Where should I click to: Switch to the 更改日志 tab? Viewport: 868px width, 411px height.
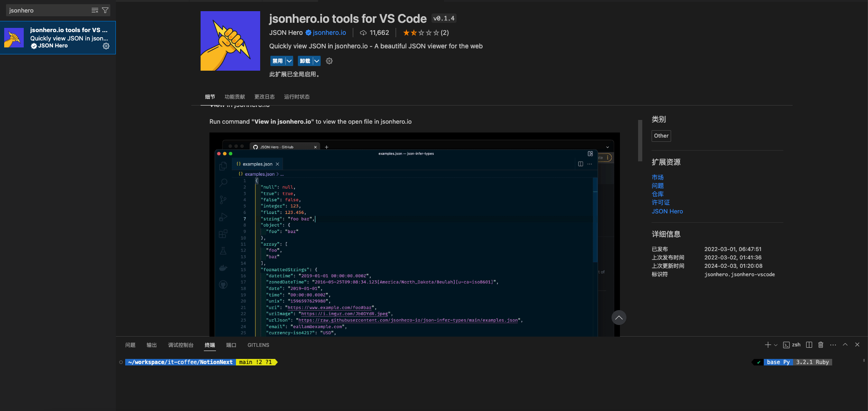point(264,97)
